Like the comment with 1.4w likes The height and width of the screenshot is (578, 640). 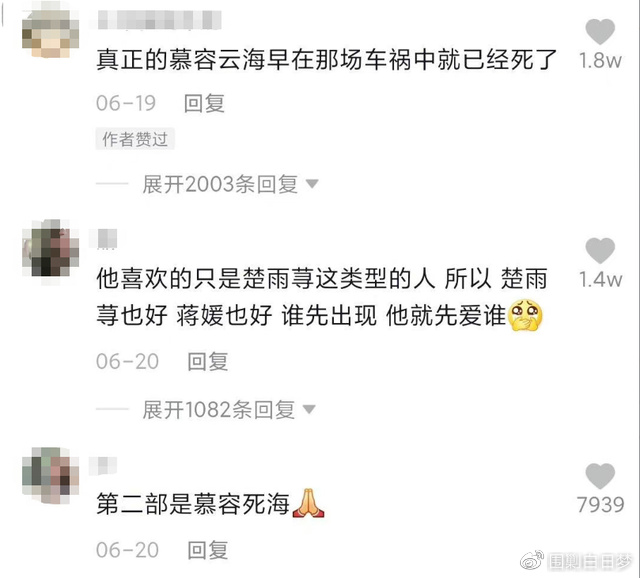(x=600, y=251)
